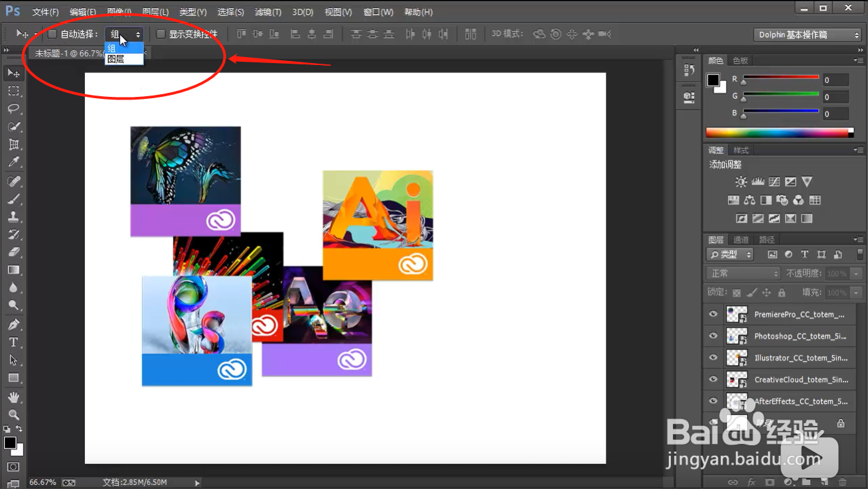Image resolution: width=868 pixels, height=489 pixels.
Task: Switch to the 通道 tab
Action: point(740,239)
